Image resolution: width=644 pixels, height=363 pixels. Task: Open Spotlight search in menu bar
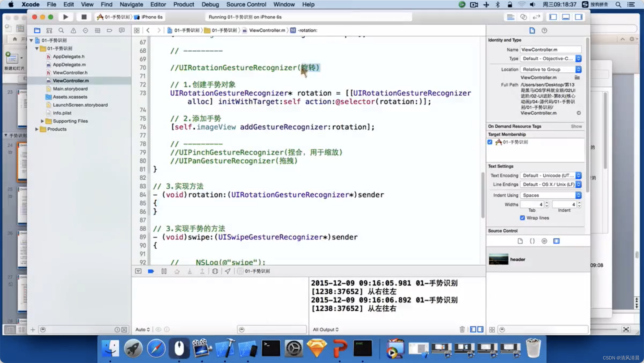[x=618, y=4]
